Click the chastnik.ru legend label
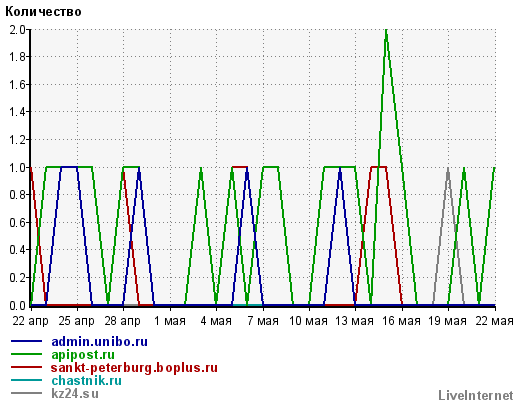 pos(86,381)
